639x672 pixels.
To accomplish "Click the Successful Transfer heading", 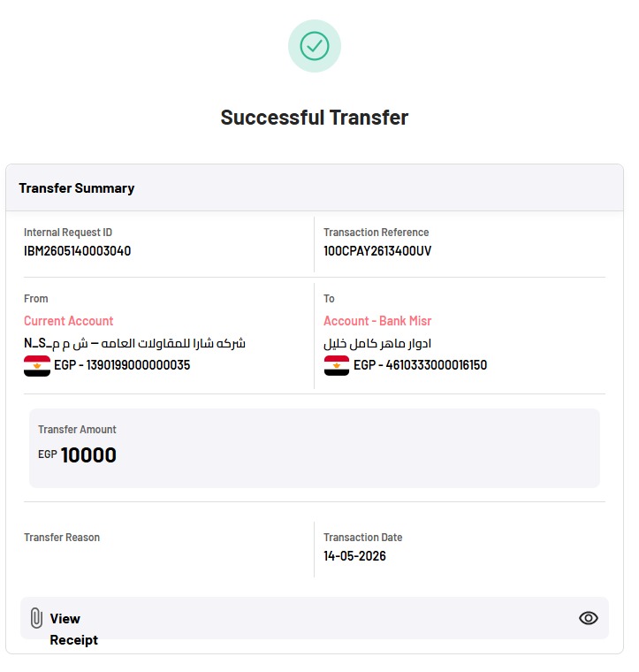I will tap(315, 118).
